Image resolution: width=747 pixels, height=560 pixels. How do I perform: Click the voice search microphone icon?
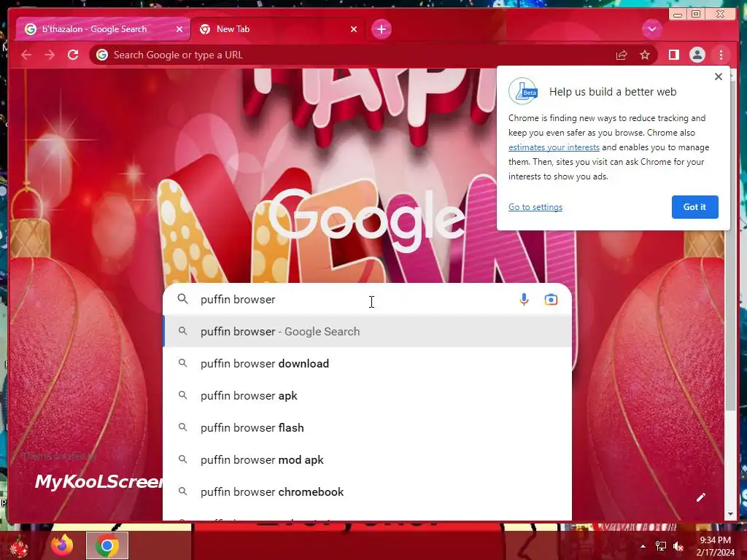[524, 300]
